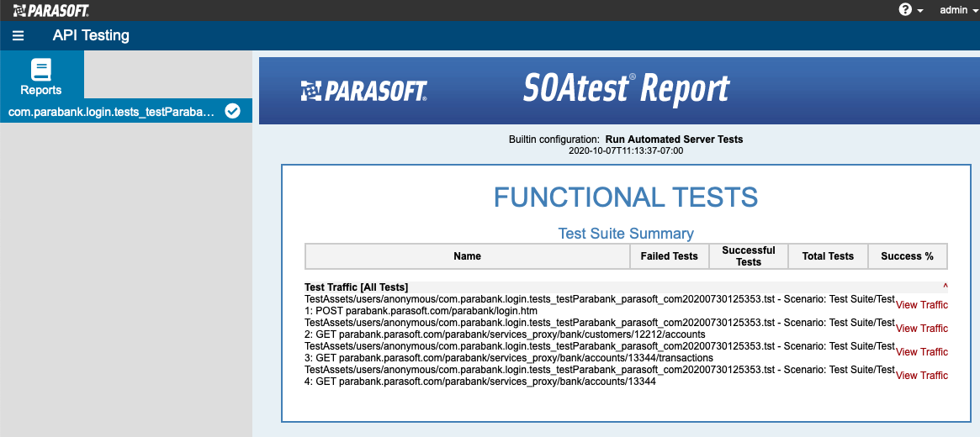
Task: Open the admin user dropdown
Action: click(x=958, y=10)
